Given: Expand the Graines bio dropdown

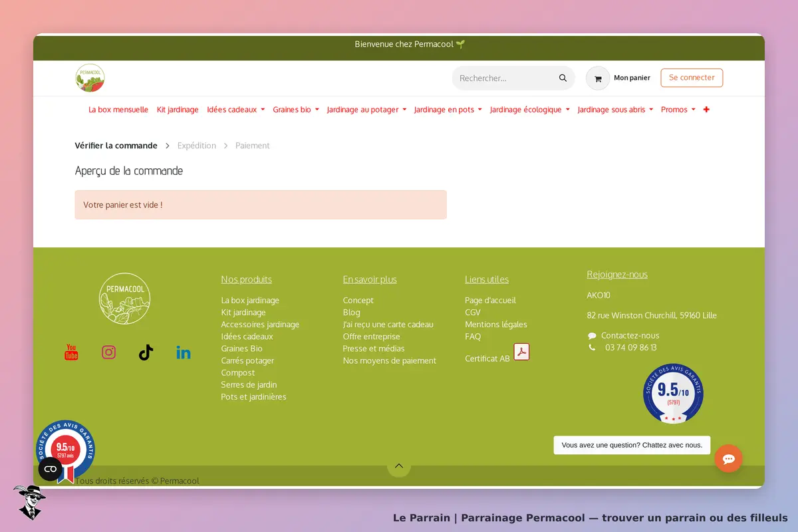Looking at the screenshot, I should (x=296, y=110).
